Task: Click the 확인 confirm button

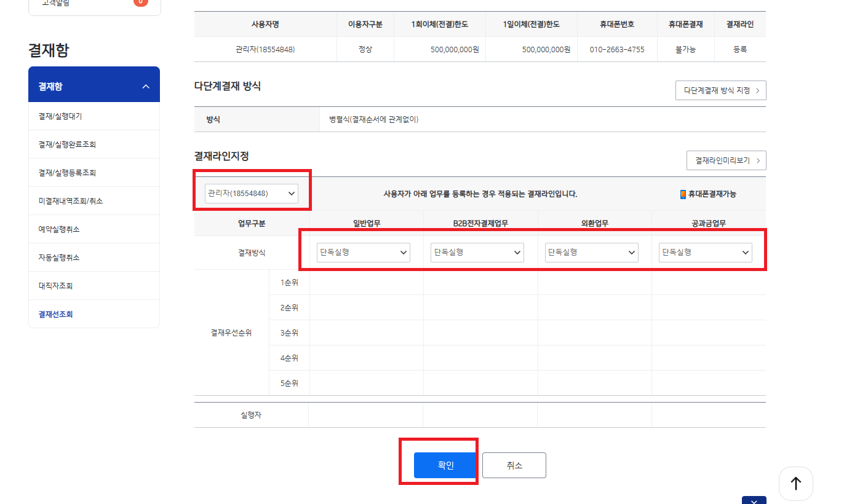Action: (445, 465)
